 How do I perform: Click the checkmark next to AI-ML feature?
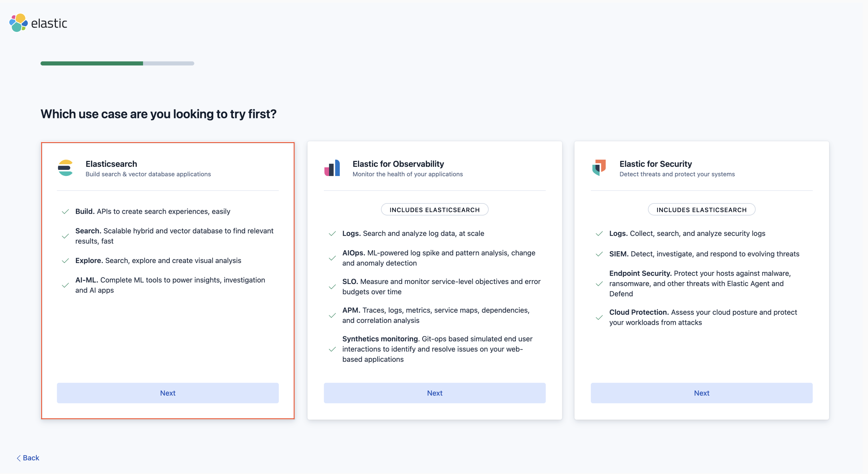coord(65,285)
